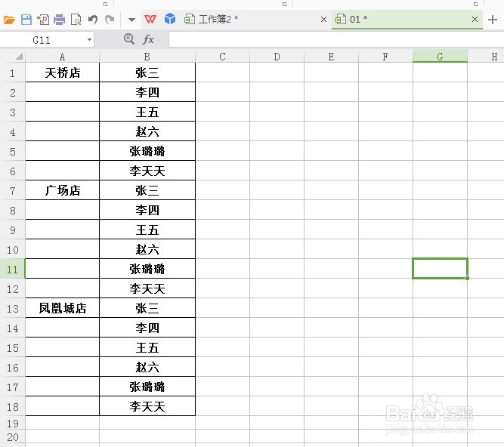This screenshot has height=447, width=504.
Task: Click the name box showing G11
Action: pos(42,40)
